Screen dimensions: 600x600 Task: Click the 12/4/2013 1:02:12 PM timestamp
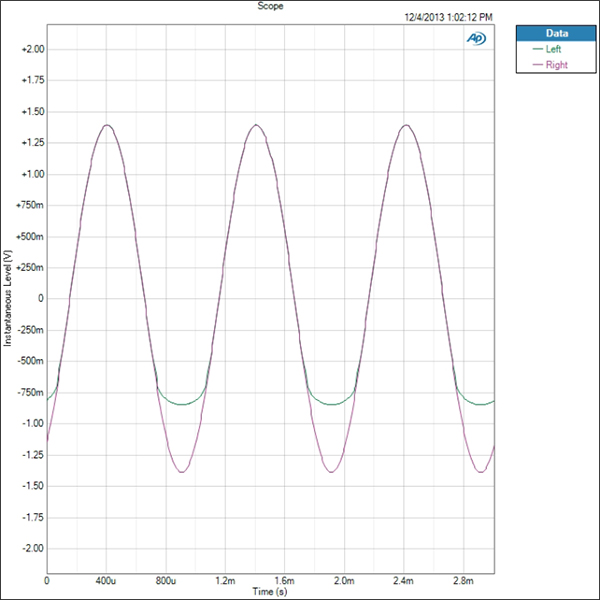pos(448,17)
